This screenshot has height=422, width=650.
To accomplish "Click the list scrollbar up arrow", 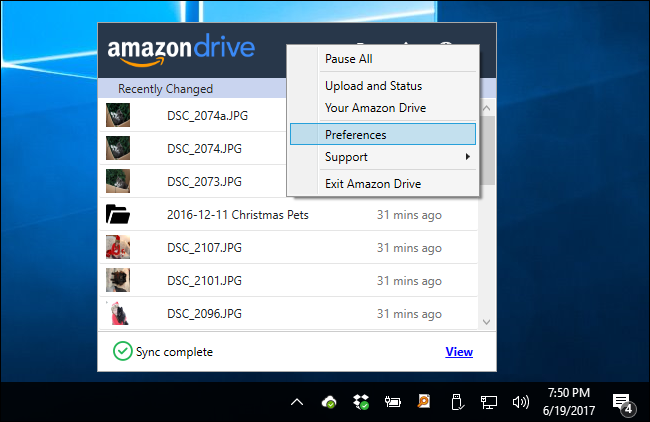I will pyautogui.click(x=487, y=108).
